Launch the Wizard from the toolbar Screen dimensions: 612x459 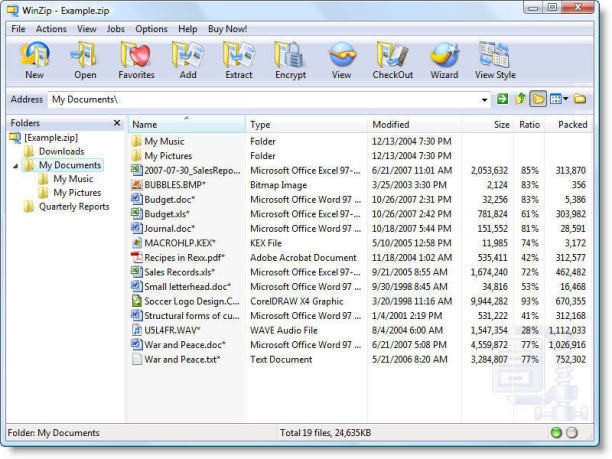click(444, 59)
